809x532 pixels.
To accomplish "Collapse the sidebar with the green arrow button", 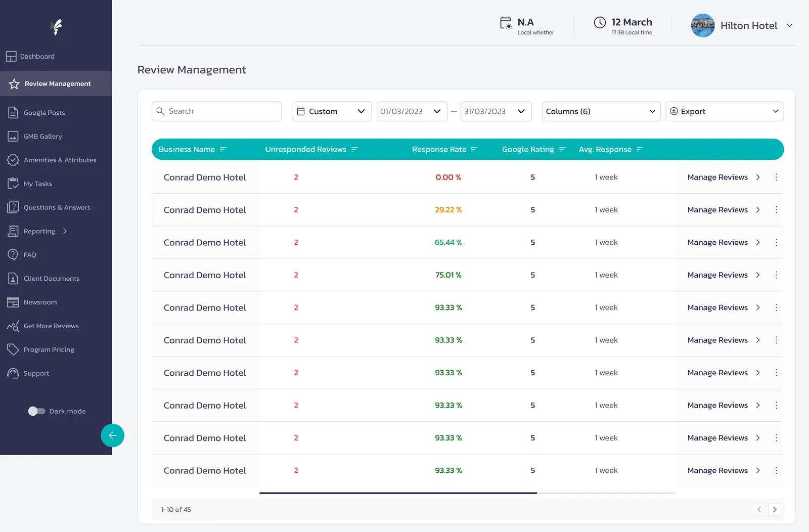I will point(112,435).
